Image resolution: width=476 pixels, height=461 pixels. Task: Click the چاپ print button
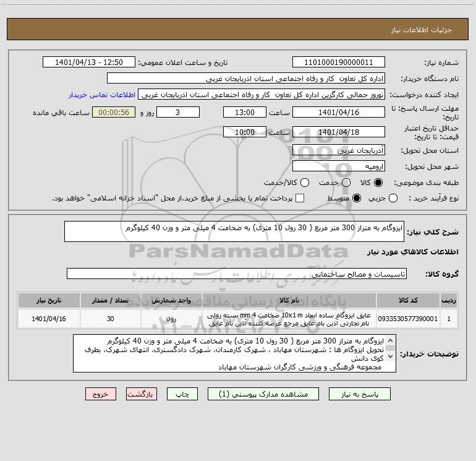(182, 394)
